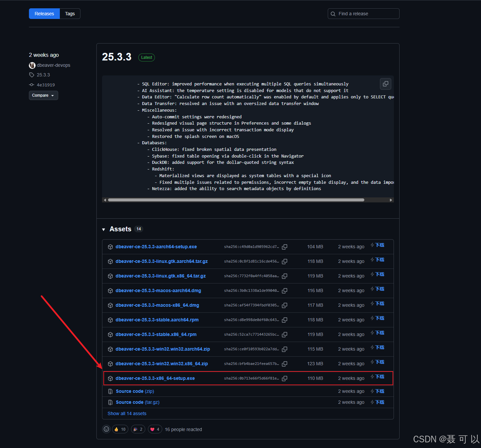Screen dimensions: 481x448
Task: Click 下载 accelerator link for x86_64-setup.exe
Action: click(378, 377)
